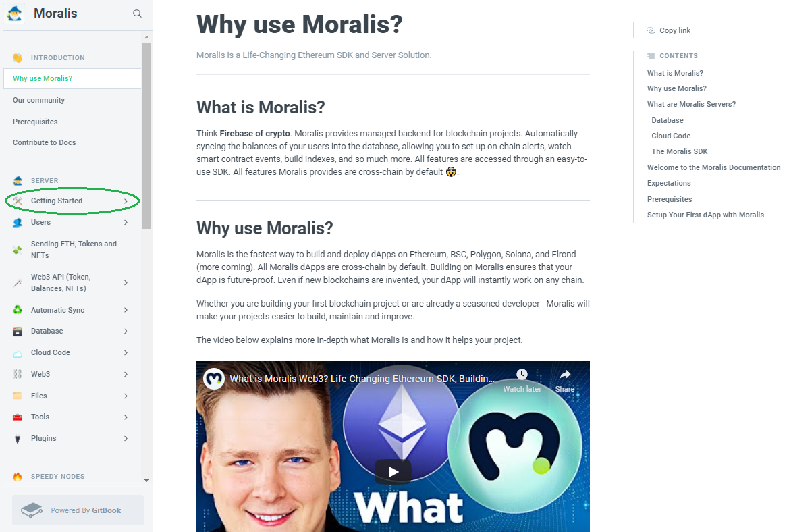Click the Automatic Sync recycle icon
789x532 pixels.
click(x=18, y=310)
